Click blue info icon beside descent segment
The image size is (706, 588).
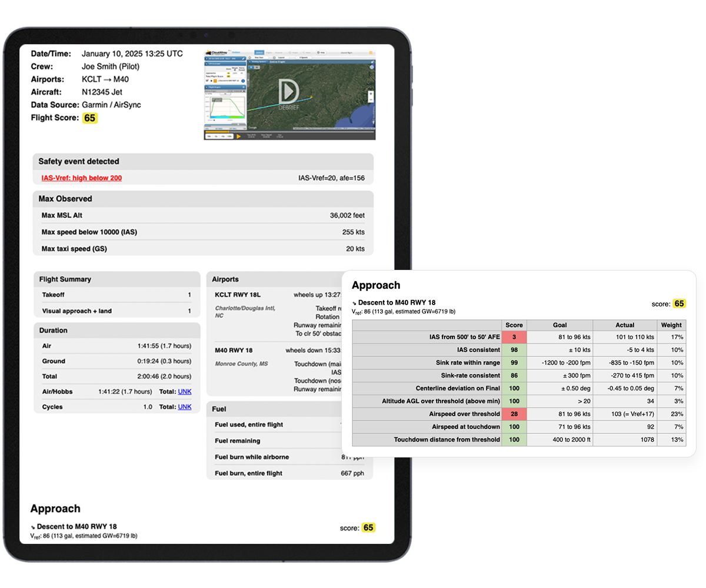click(243, 81)
